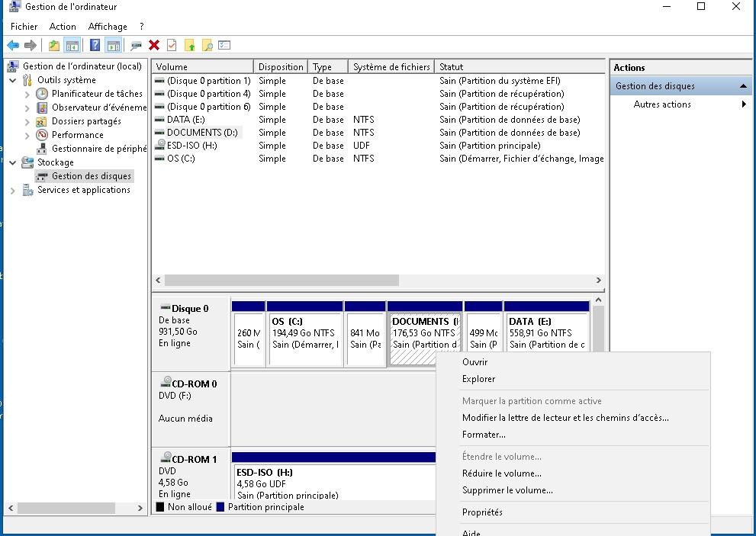Viewport: 756px width, 536px height.
Task: Click the checkmark properties page icon
Action: (172, 46)
